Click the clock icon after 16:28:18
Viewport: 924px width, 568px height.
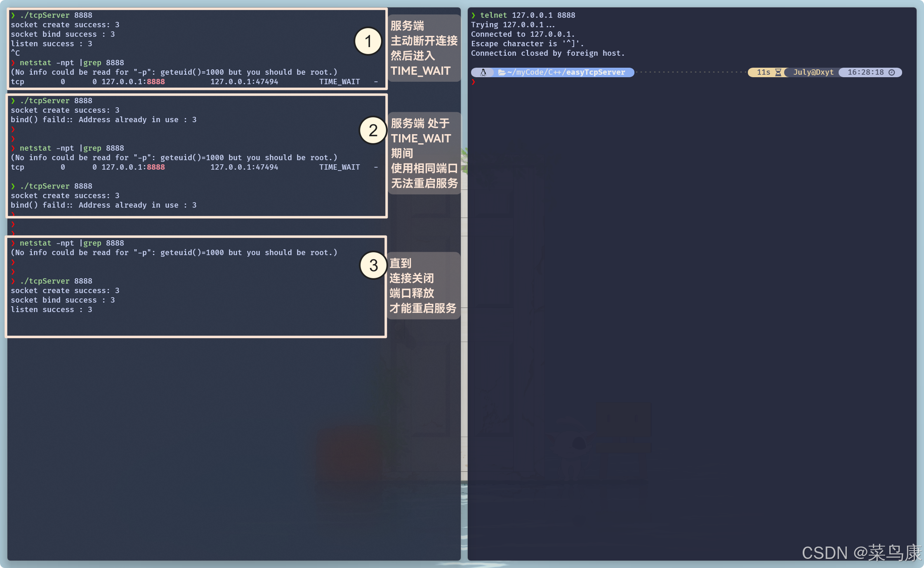pyautogui.click(x=892, y=73)
